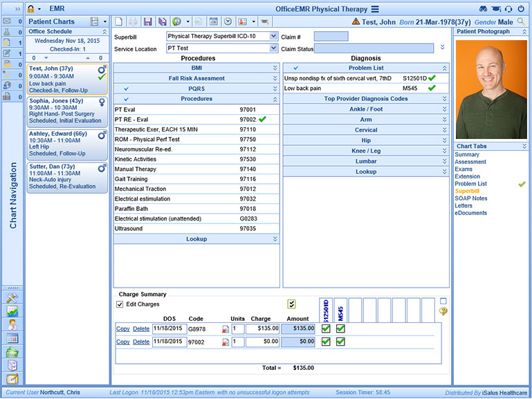Click the Claim # input field

click(x=331, y=37)
